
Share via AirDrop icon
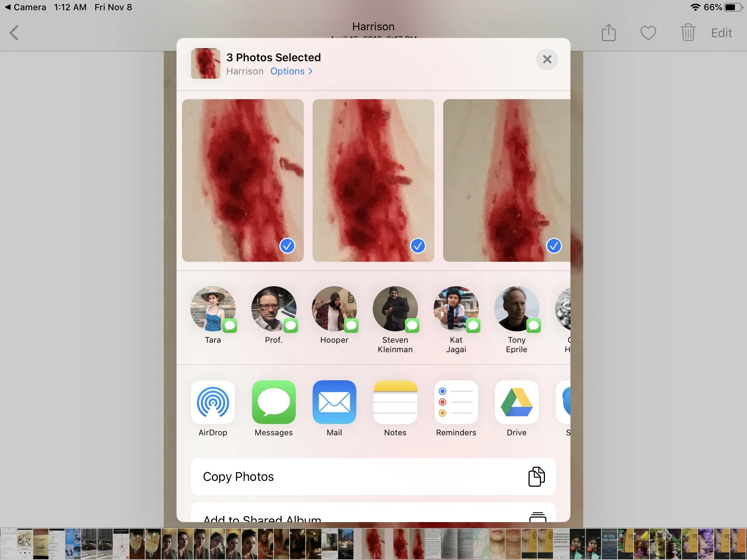point(213,402)
